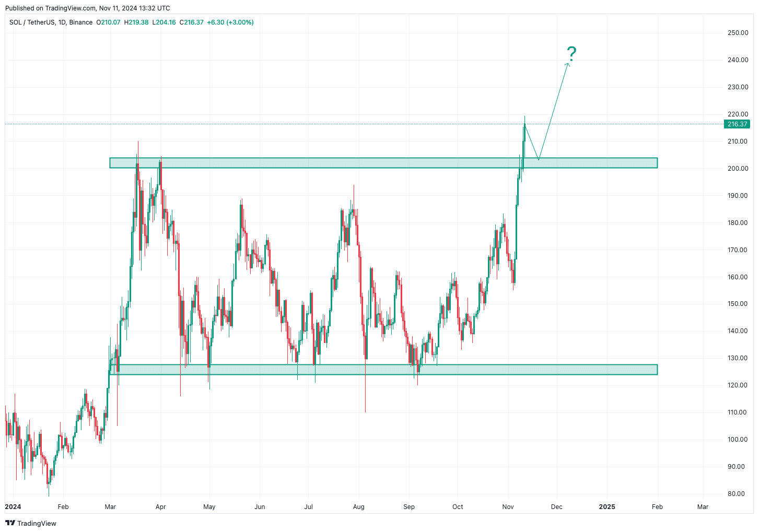Click the Aug label on the time axis
The height and width of the screenshot is (532, 759).
tap(358, 507)
